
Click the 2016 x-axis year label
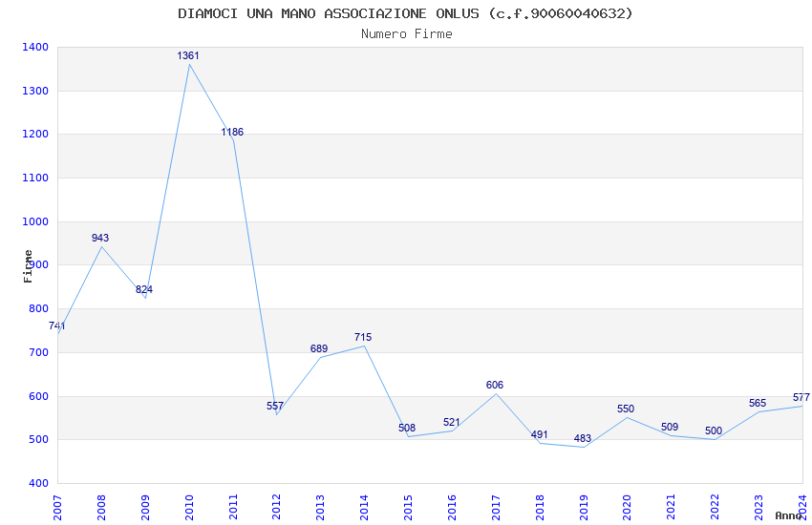click(x=452, y=508)
